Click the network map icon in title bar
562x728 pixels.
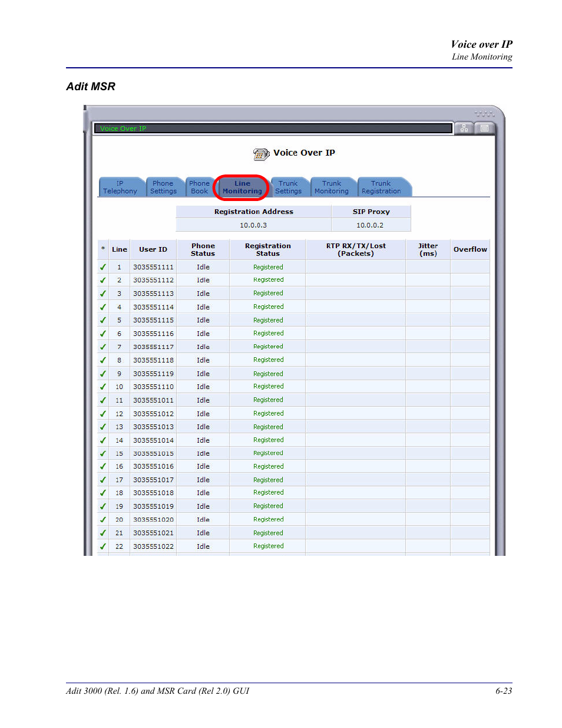[464, 129]
